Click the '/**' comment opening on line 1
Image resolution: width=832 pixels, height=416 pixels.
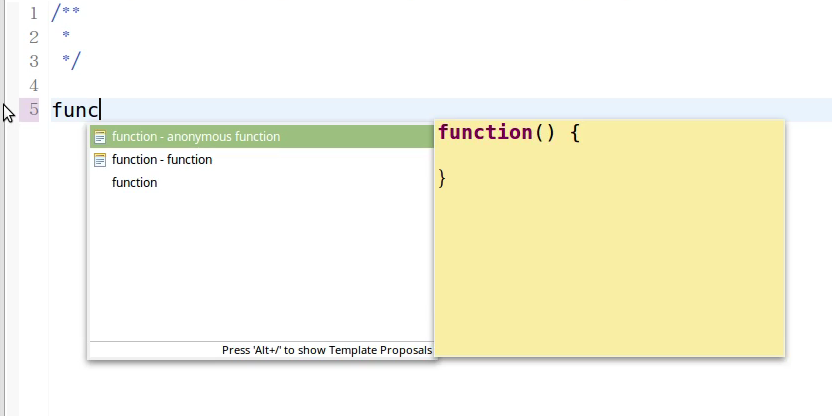(x=66, y=14)
